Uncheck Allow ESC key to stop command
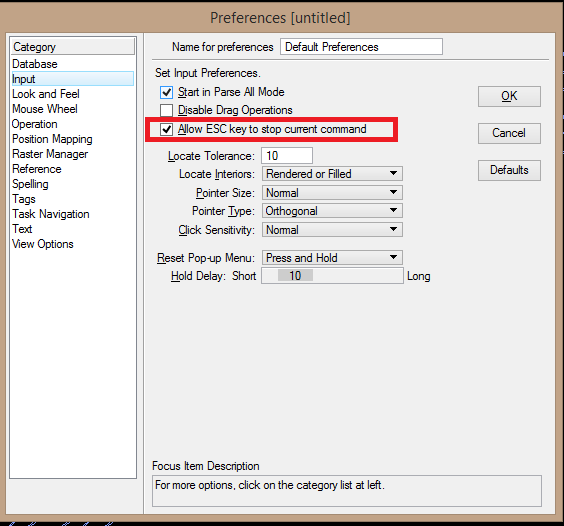The height and width of the screenshot is (526, 564). (166, 129)
